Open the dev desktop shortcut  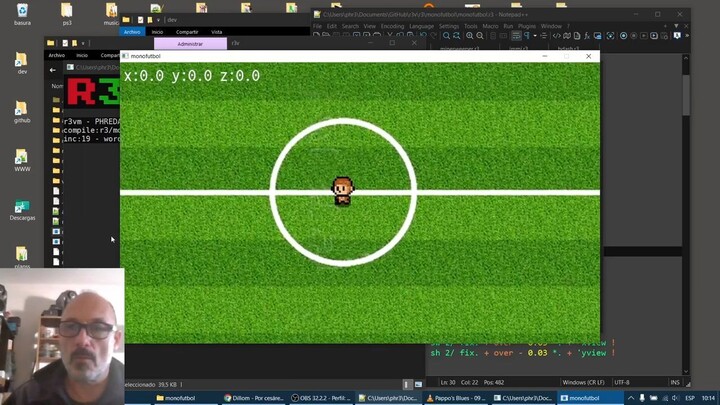tap(22, 63)
